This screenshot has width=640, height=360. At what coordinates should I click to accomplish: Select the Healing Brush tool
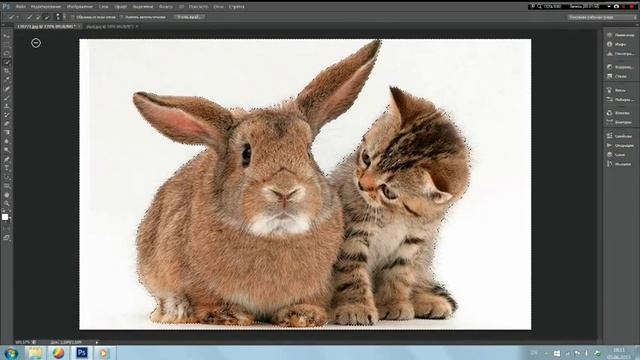(x=7, y=89)
